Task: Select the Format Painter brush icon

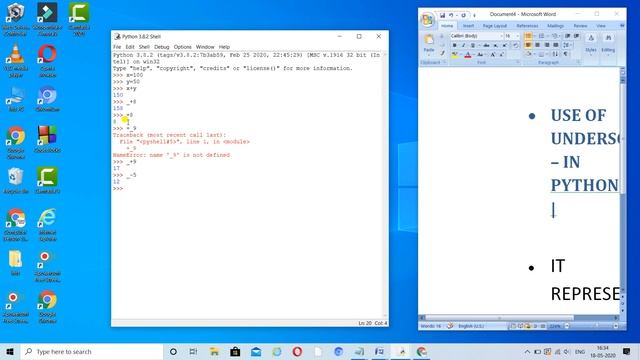Action: click(442, 53)
